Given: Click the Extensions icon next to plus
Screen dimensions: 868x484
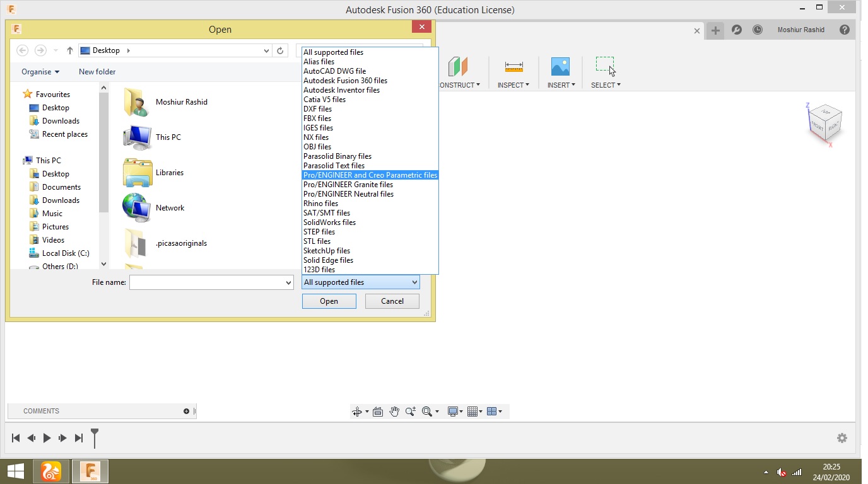Looking at the screenshot, I should (736, 30).
